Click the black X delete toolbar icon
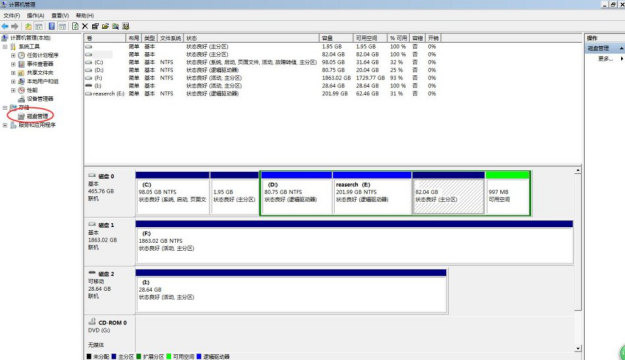This screenshot has height=360, width=625. [x=85, y=26]
